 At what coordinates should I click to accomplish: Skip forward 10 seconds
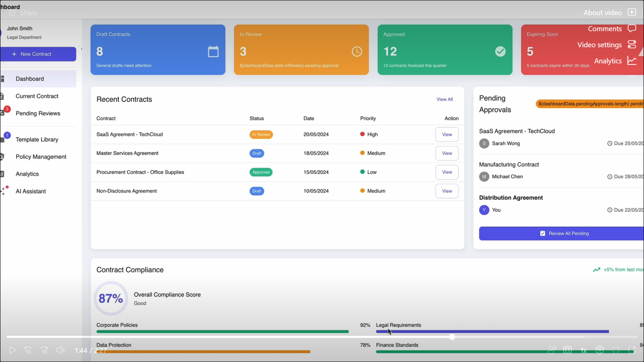click(x=44, y=350)
